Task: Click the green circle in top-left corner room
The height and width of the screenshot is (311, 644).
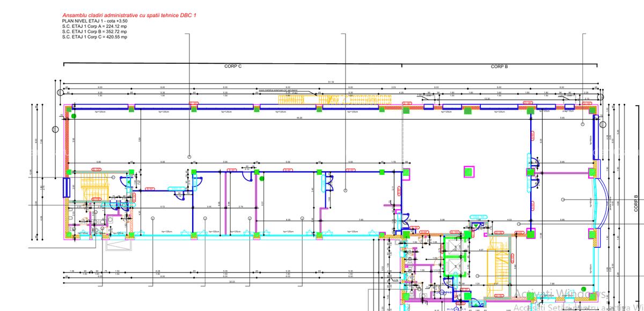Action: [74, 115]
